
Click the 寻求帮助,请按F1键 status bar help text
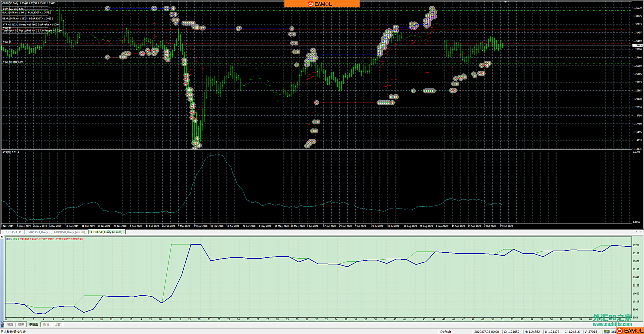(x=13, y=332)
